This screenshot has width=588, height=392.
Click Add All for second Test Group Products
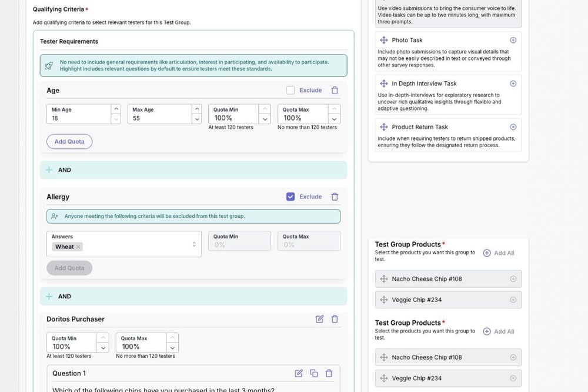tap(499, 331)
